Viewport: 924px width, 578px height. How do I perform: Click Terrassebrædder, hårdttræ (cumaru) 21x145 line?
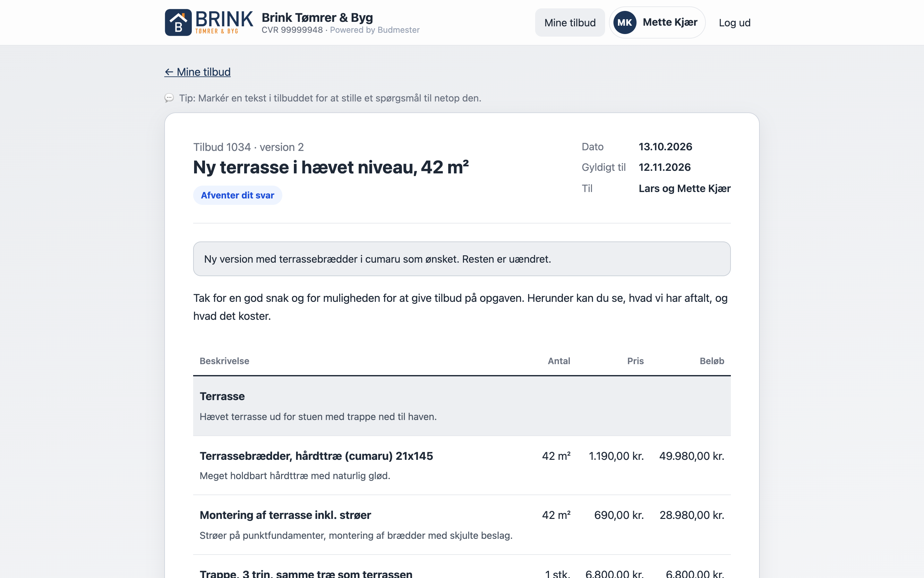[x=316, y=456]
